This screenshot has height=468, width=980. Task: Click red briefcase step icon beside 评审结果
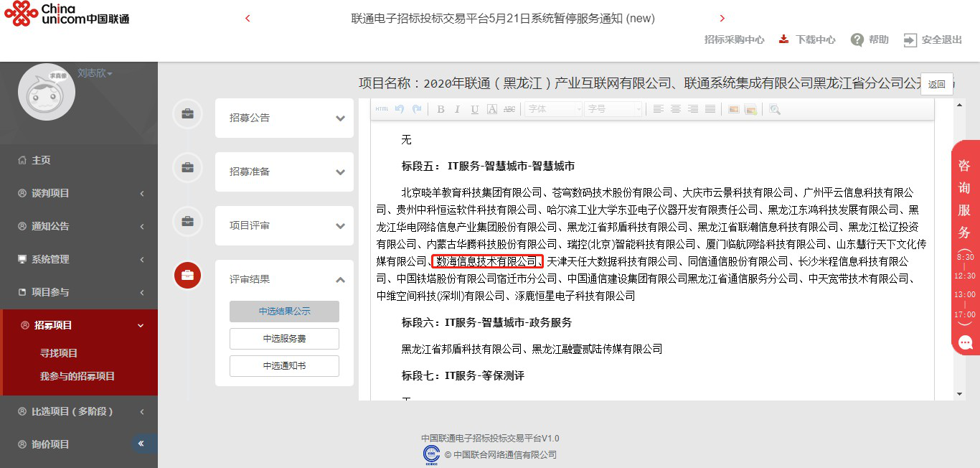pos(187,275)
